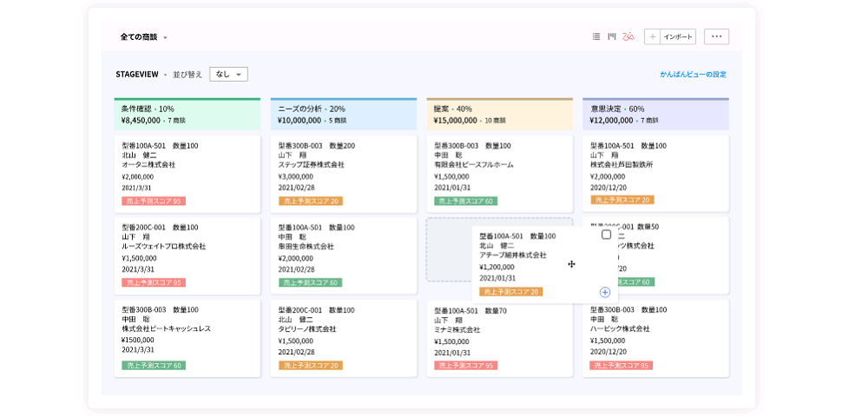Click the STAGEVIEW label

click(137, 74)
